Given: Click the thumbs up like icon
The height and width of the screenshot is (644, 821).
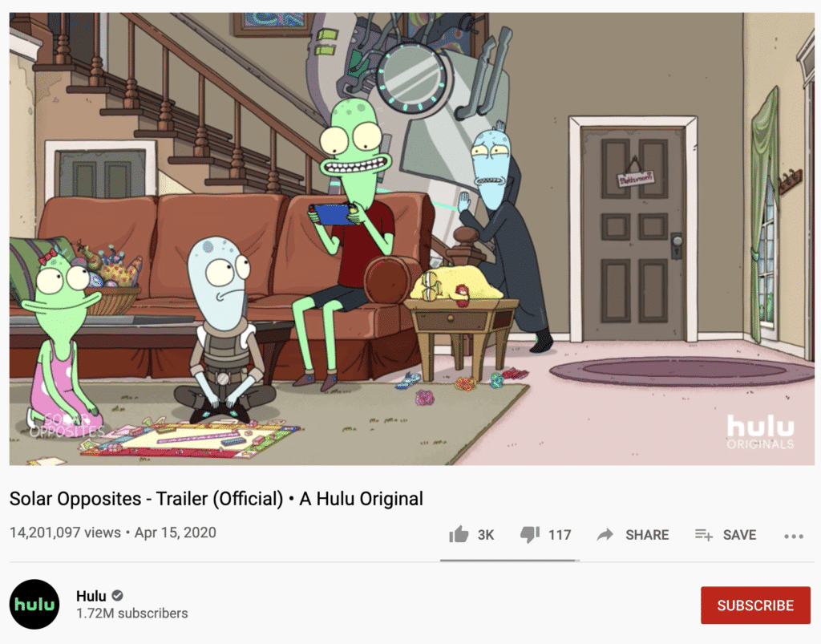Looking at the screenshot, I should (x=459, y=534).
